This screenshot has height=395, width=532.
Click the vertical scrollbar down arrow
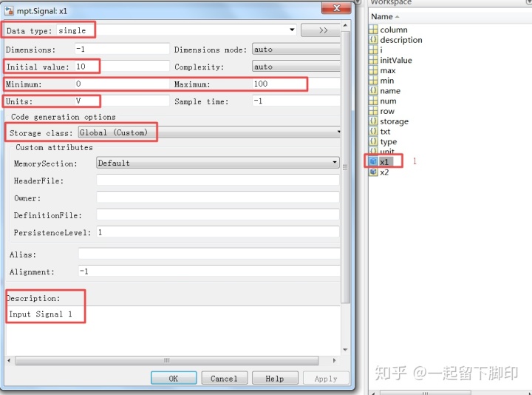click(345, 350)
